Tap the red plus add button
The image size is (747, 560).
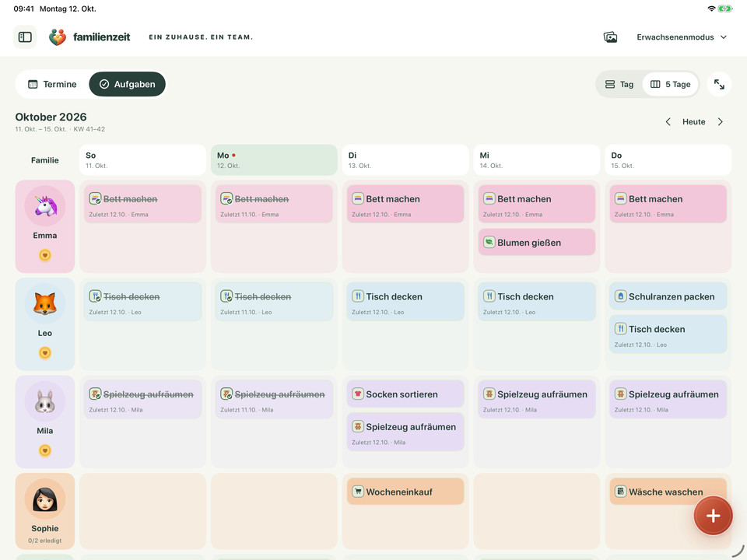(x=713, y=516)
